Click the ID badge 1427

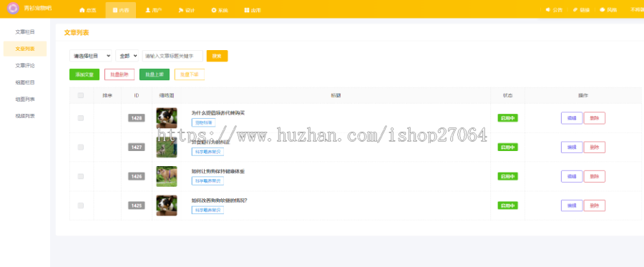pos(137,147)
